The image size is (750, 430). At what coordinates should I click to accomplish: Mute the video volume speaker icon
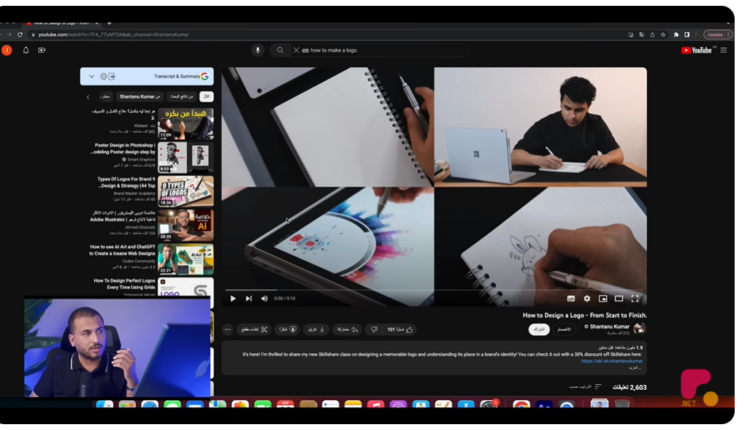[x=265, y=298]
